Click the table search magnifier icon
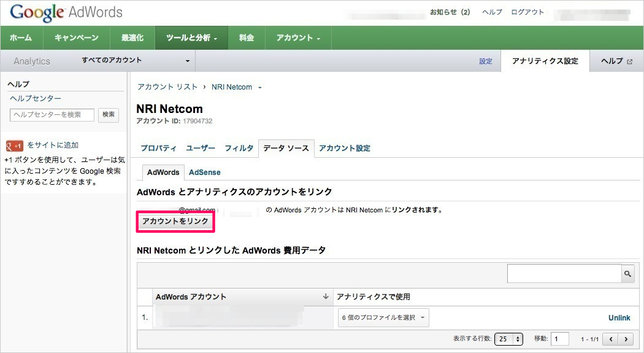The height and width of the screenshot is (353, 644). [x=627, y=274]
